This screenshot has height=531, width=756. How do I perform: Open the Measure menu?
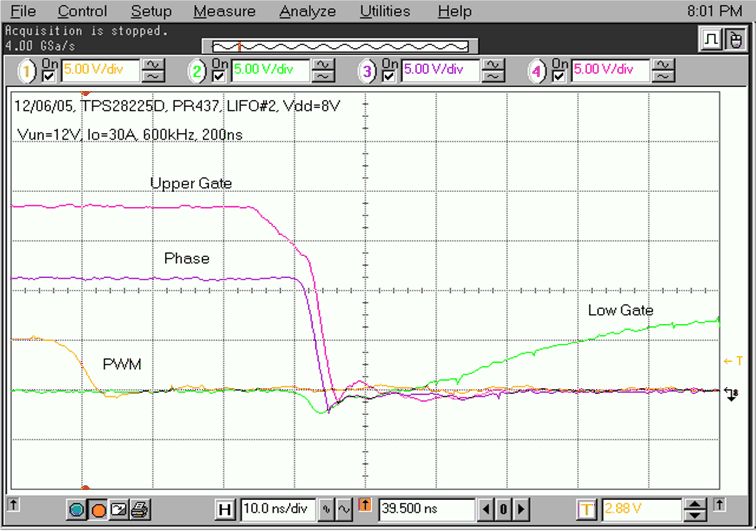224,11
